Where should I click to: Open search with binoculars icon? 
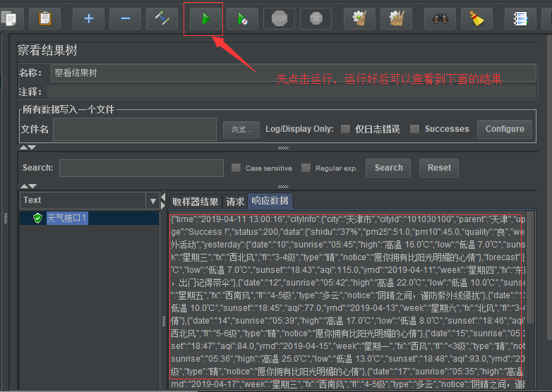click(x=440, y=18)
